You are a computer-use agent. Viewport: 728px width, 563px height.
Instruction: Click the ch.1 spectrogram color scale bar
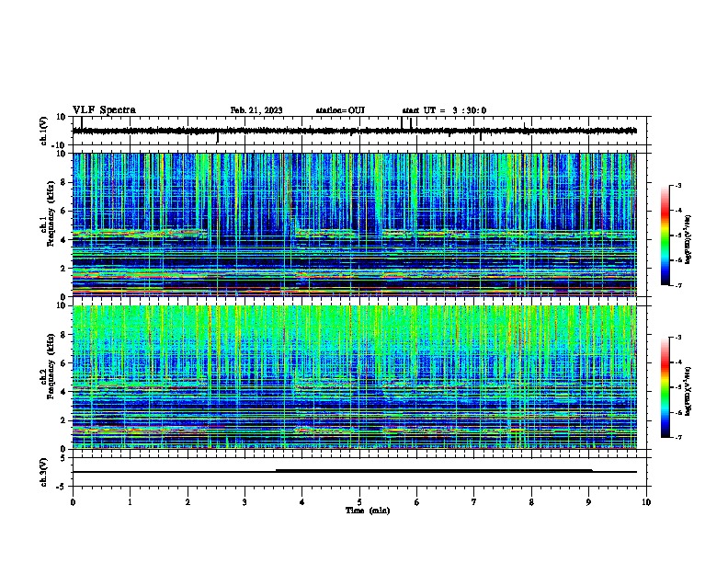pos(665,236)
